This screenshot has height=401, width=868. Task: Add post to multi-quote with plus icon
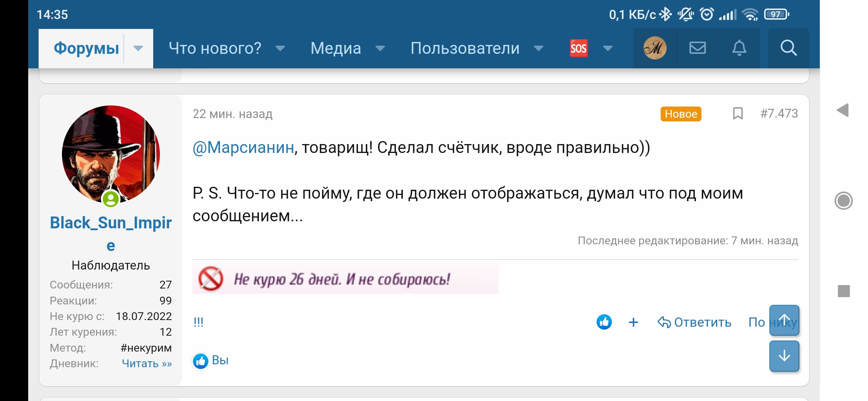coord(634,322)
